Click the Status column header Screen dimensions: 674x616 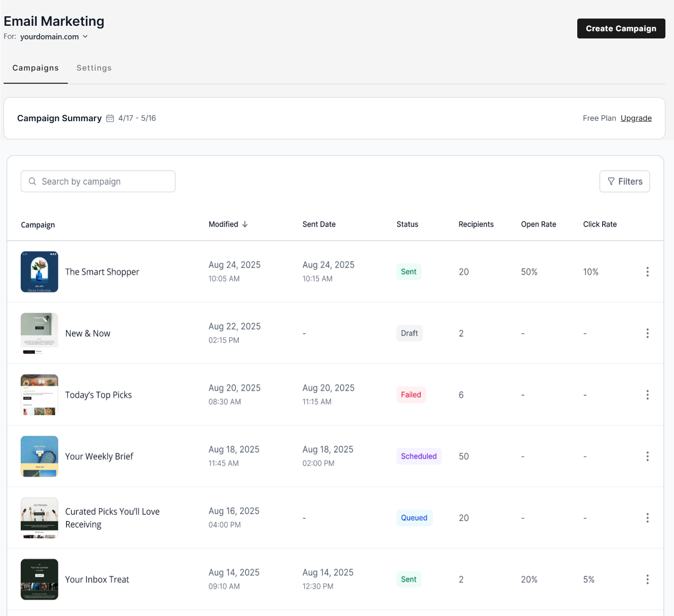click(407, 224)
